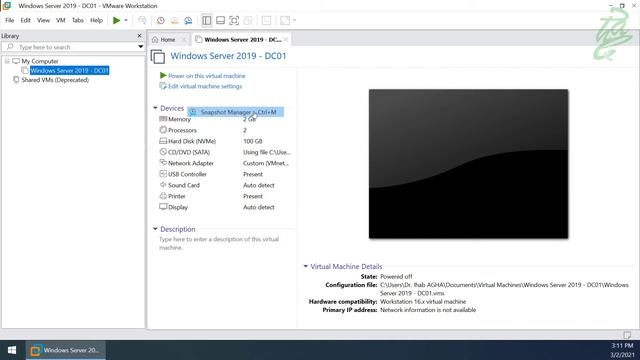Click Workstation 16.x virtual machine text
The width and height of the screenshot is (640, 360).
pos(423,302)
